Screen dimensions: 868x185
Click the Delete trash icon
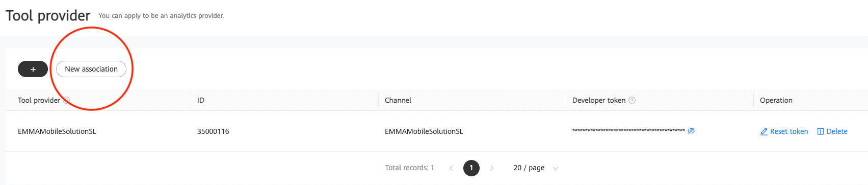(x=821, y=131)
